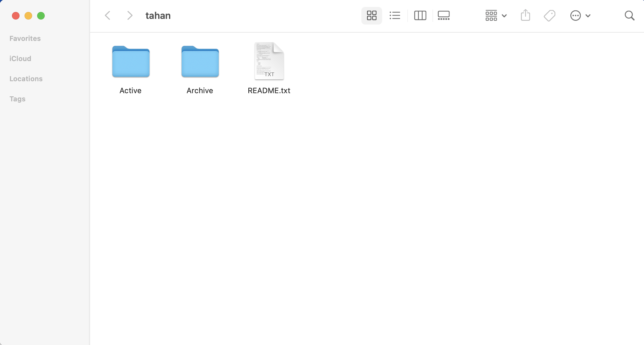
Task: Click the tags label icon
Action: tap(550, 15)
